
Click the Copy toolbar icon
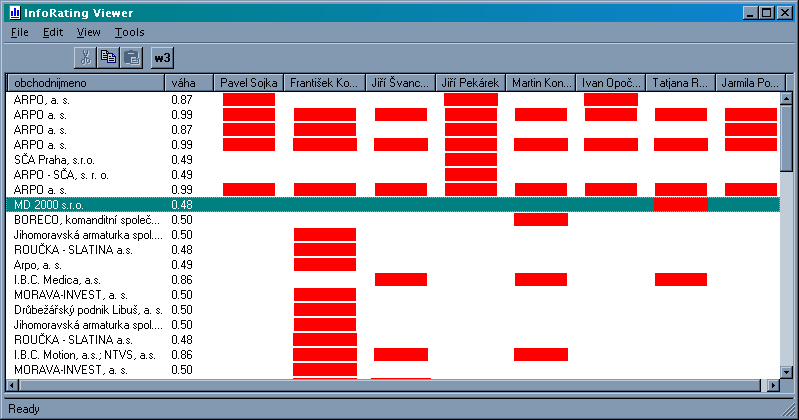(109, 57)
